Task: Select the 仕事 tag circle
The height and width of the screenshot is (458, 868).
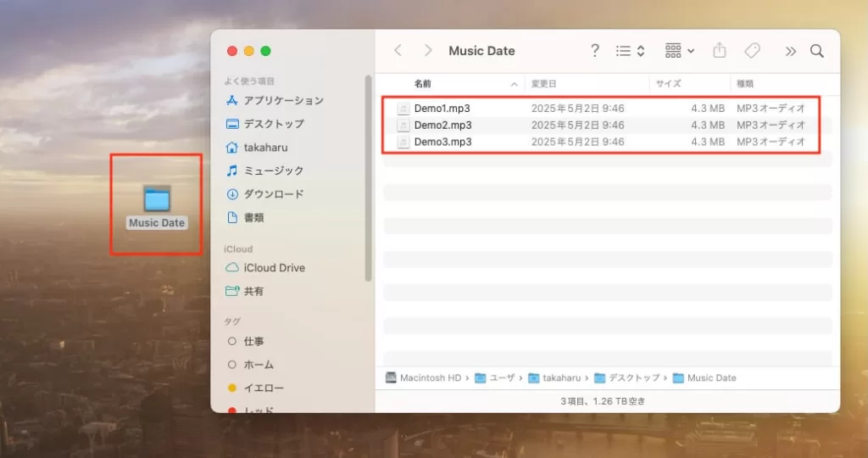Action: [232, 341]
